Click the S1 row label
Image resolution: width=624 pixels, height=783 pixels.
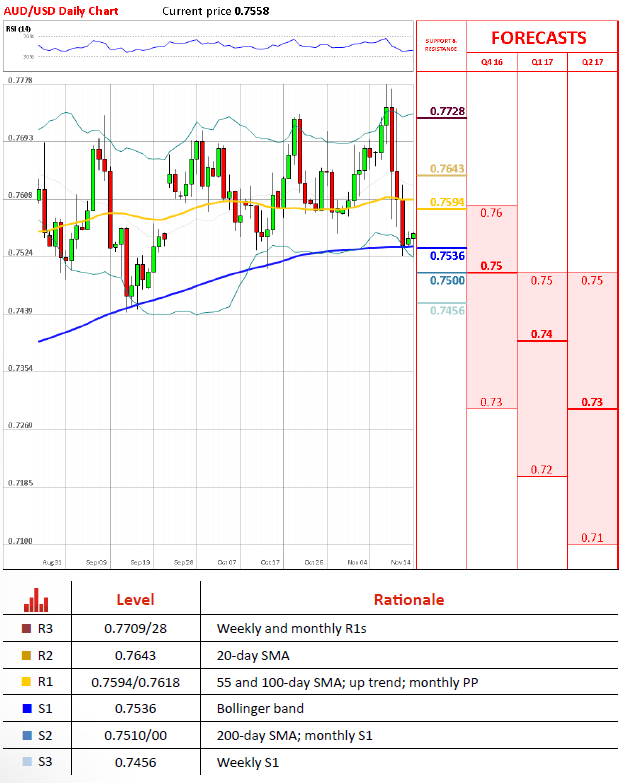(x=45, y=709)
